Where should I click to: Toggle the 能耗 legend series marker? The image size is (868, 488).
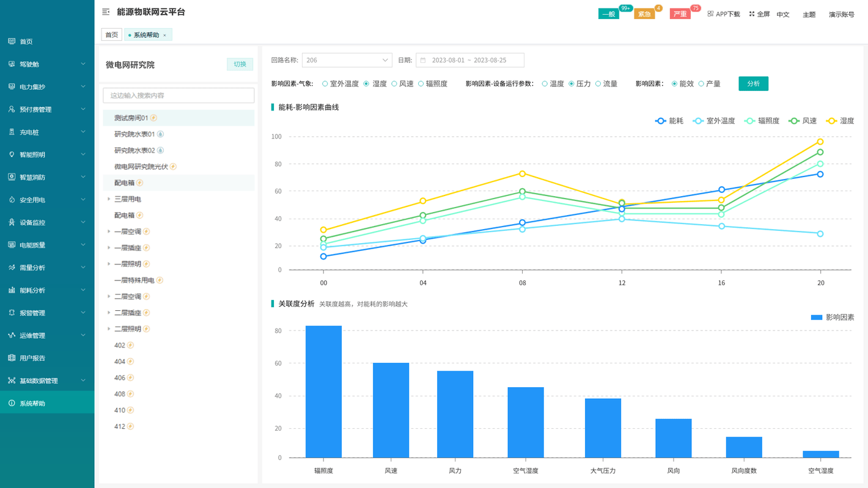tap(660, 121)
